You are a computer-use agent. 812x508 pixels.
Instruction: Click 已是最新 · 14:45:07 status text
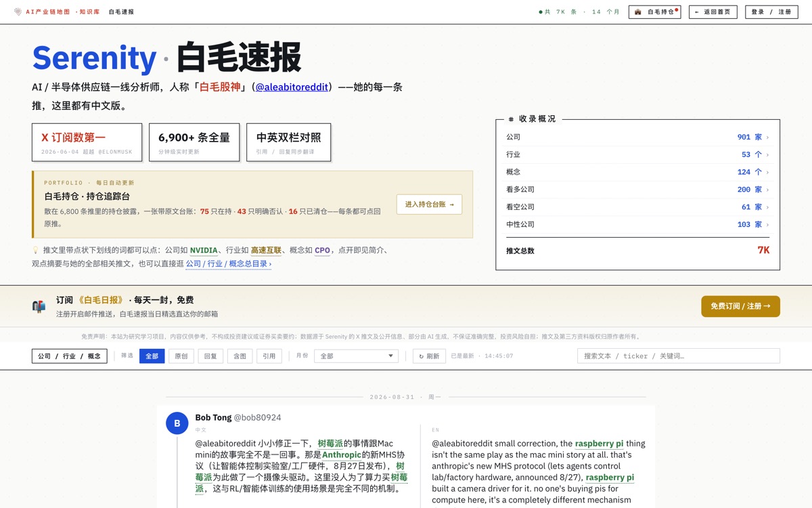(482, 356)
